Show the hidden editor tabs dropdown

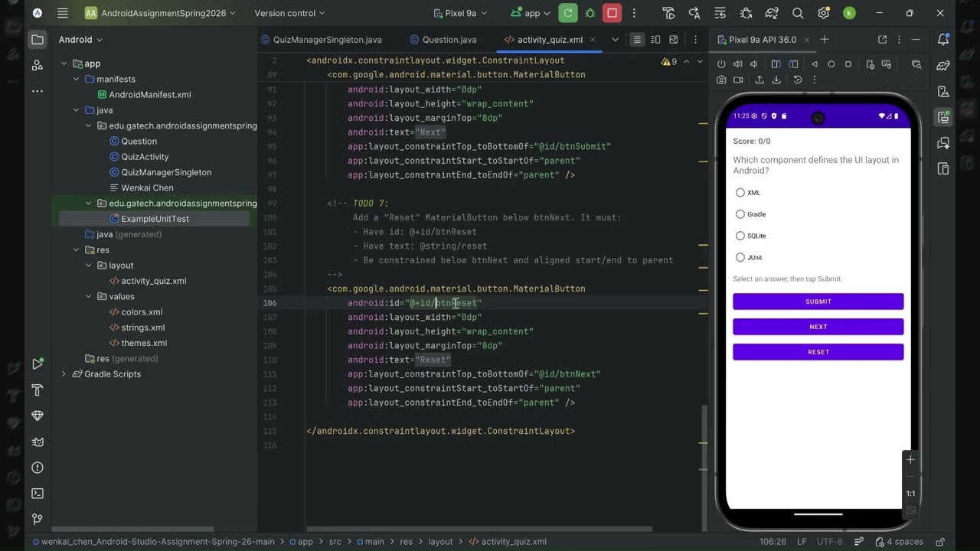615,40
